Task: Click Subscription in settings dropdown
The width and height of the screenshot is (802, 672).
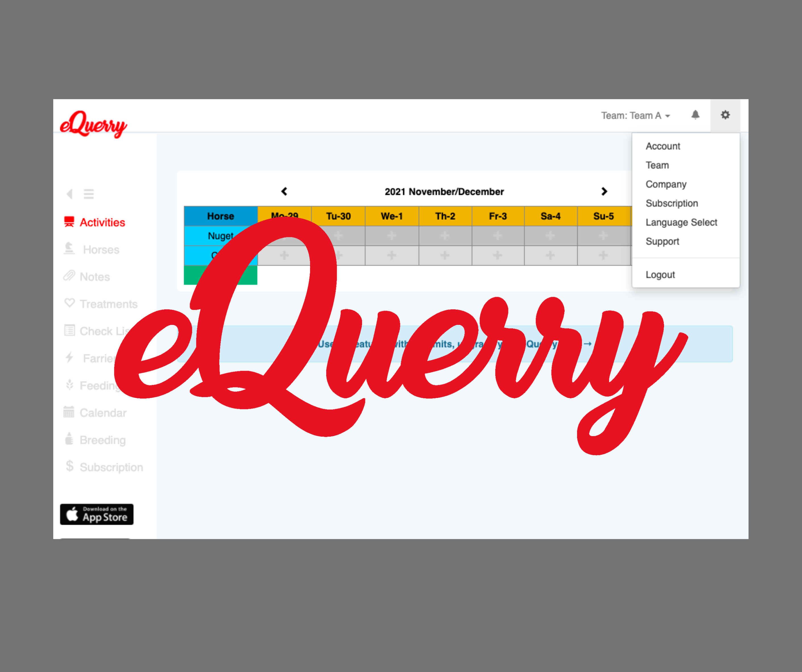Action: [671, 203]
